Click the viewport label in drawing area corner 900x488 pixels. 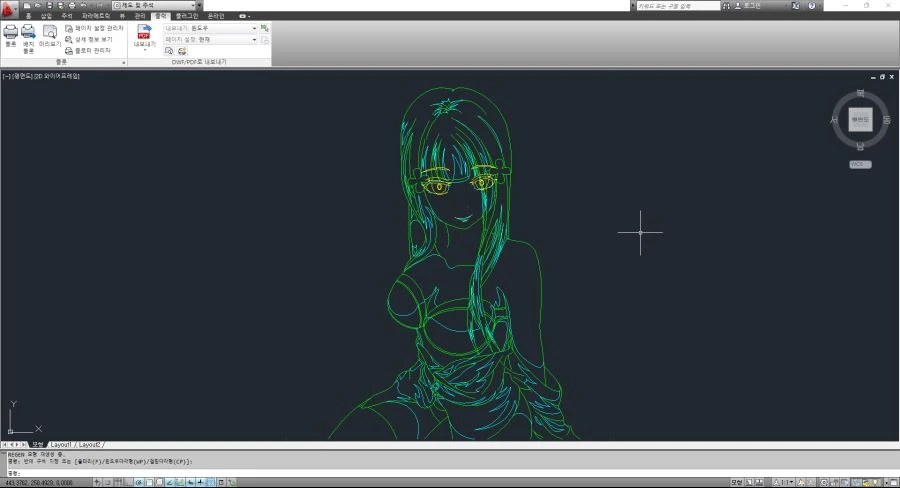point(41,76)
